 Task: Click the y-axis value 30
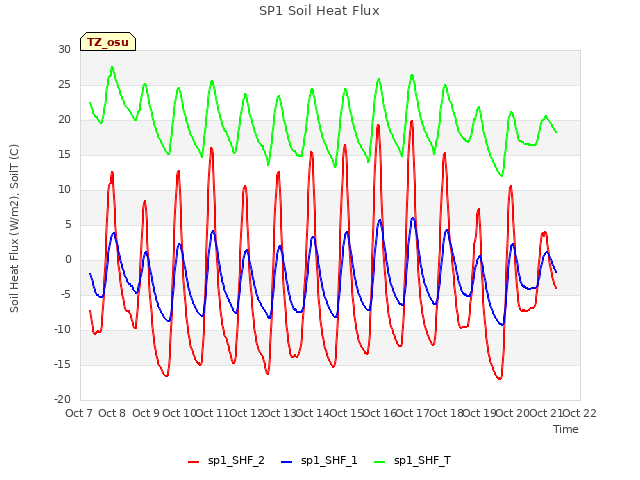(x=64, y=49)
